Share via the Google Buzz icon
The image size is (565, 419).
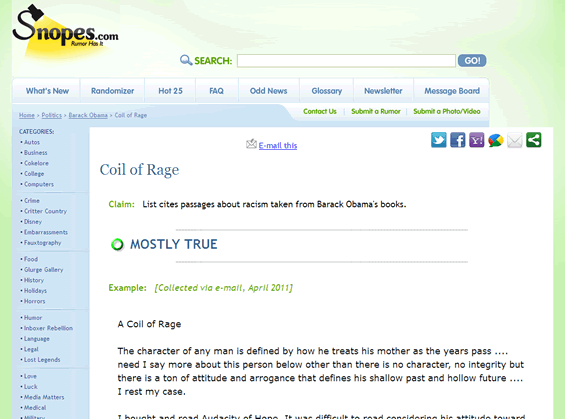496,140
